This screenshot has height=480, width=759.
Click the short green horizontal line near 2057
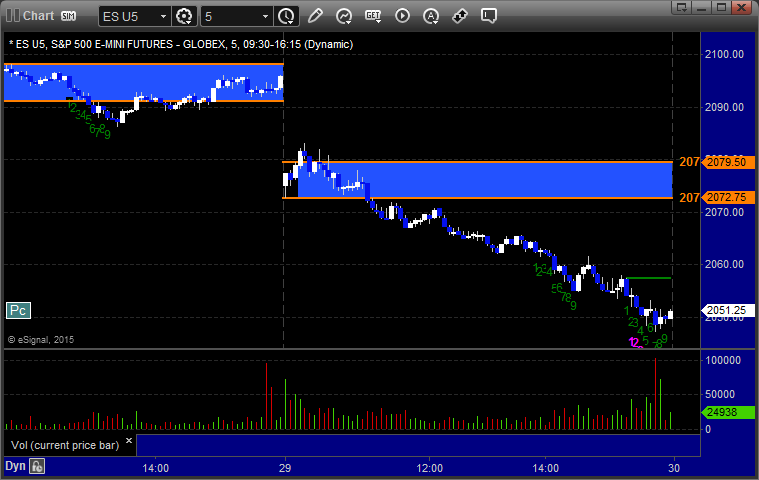[x=649, y=278]
